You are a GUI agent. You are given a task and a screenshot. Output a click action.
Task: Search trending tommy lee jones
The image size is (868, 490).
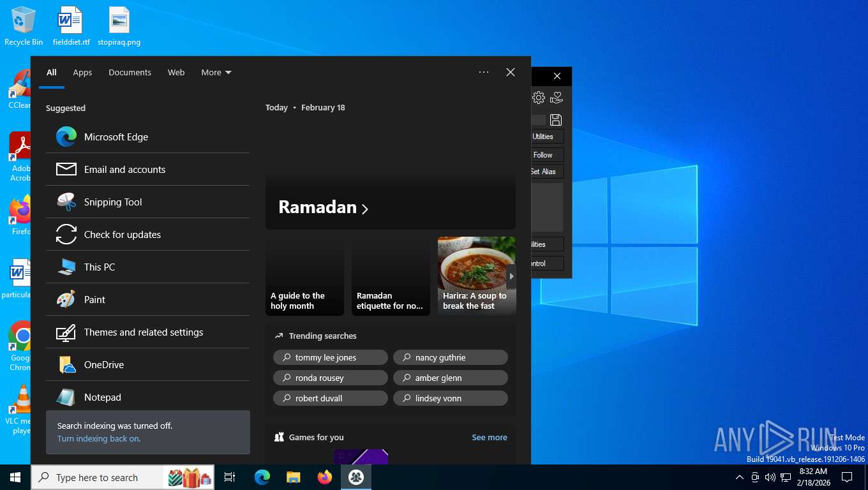tap(331, 357)
